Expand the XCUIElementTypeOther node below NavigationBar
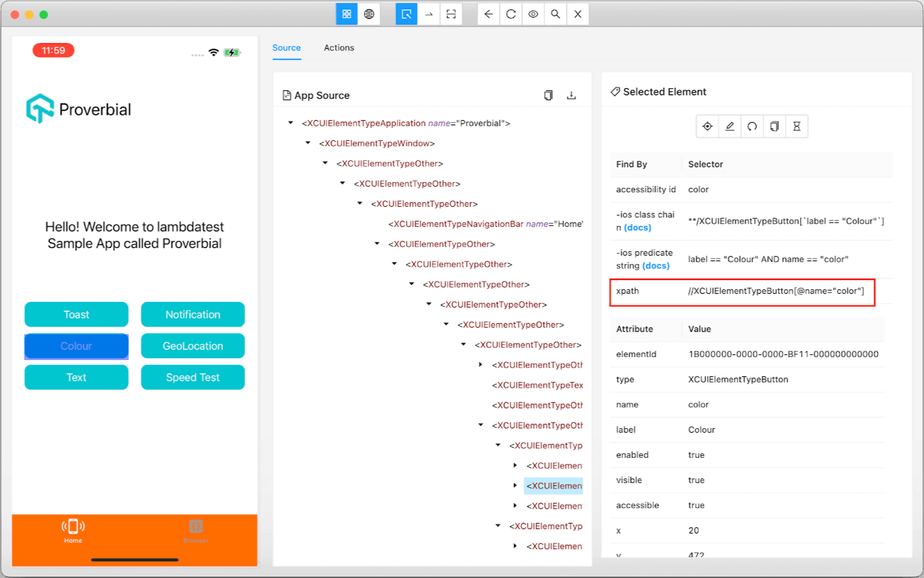 376,244
